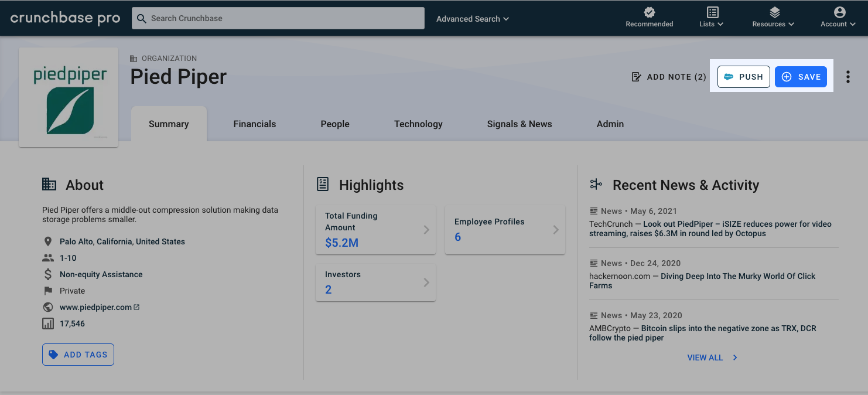The width and height of the screenshot is (868, 395).
Task: Expand the Total Funding Amount card
Action: pyautogui.click(x=375, y=230)
